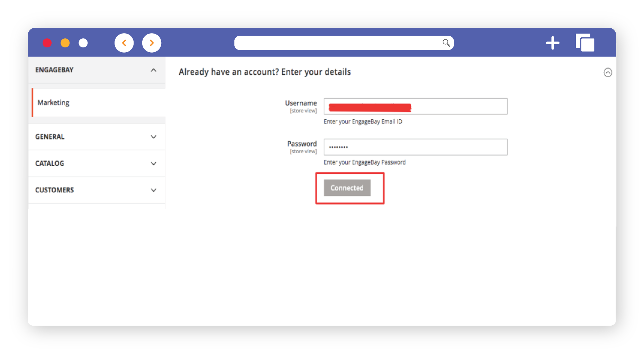Click the forward navigation arrow

pos(152,43)
